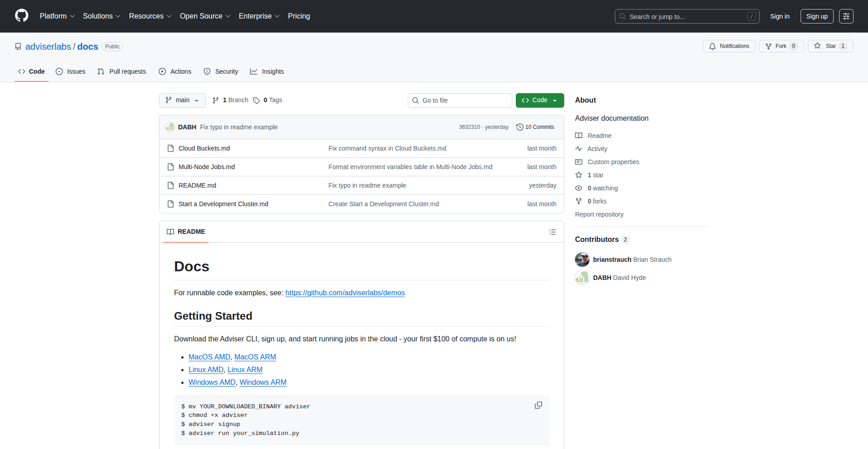Select the bell Notifications icon
This screenshot has height=449, width=868.
click(x=712, y=46)
